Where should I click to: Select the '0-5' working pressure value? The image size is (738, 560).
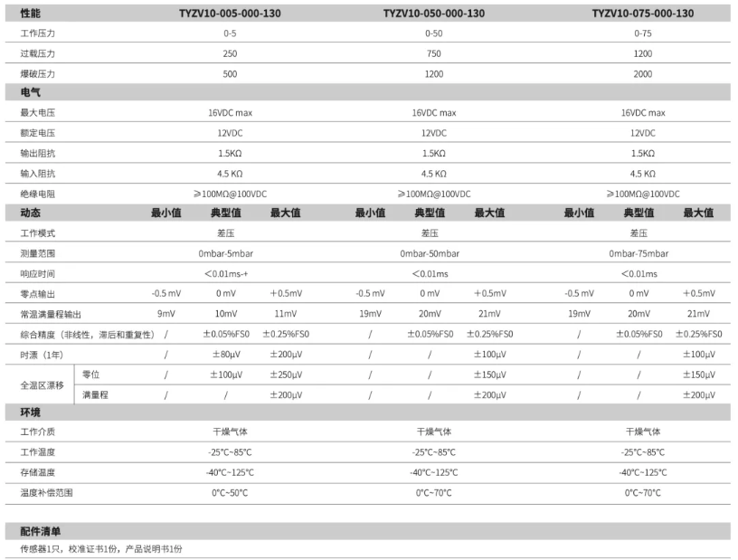click(x=230, y=33)
